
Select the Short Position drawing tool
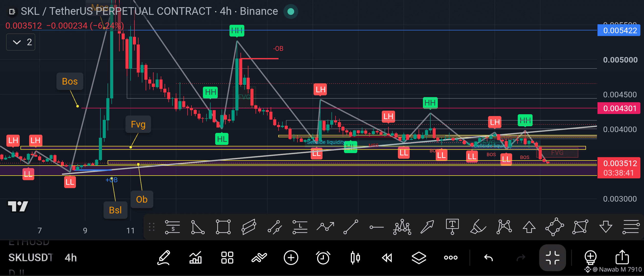click(x=172, y=227)
